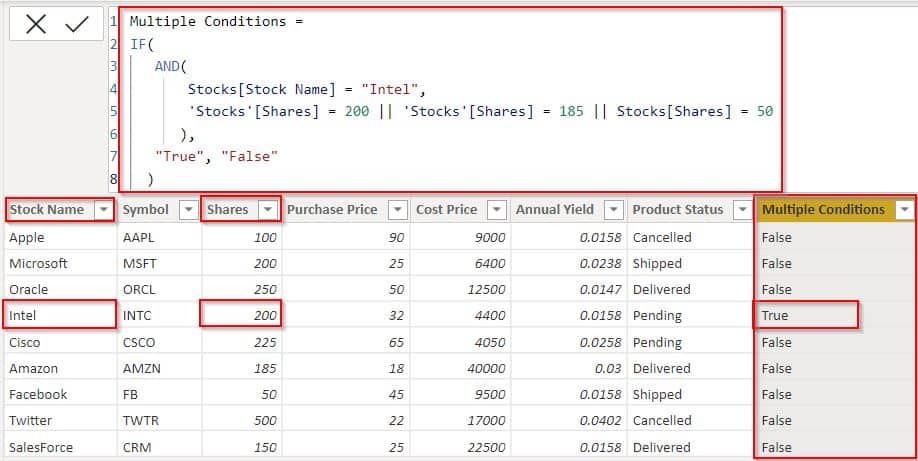Select Oracle's Delivered product status cell
Viewport: 918px width, 461px height.
pos(691,289)
